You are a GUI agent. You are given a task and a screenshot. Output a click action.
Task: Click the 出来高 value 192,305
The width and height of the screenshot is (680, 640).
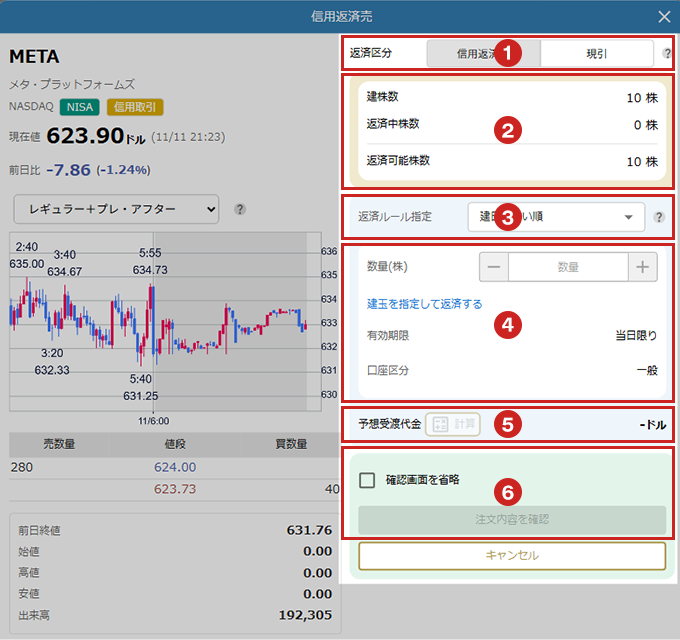[305, 615]
